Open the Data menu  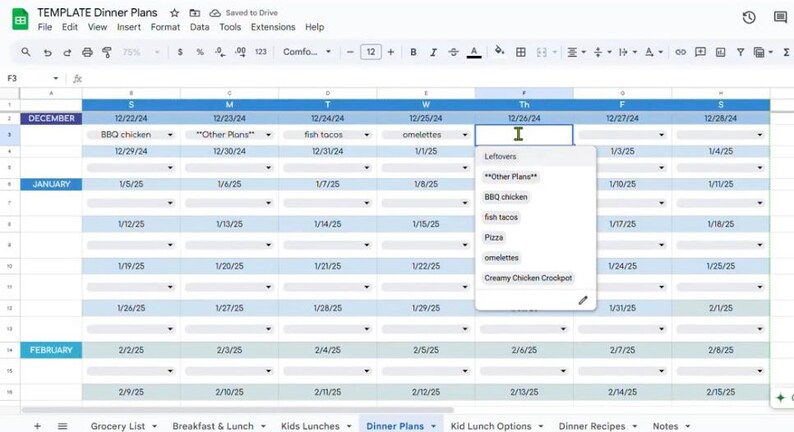coord(200,27)
